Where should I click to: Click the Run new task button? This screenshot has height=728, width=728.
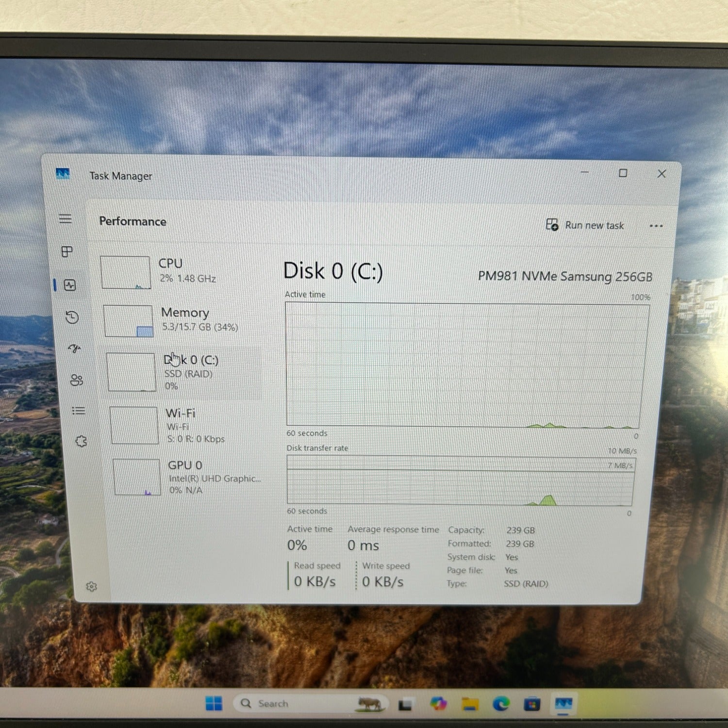point(585,225)
